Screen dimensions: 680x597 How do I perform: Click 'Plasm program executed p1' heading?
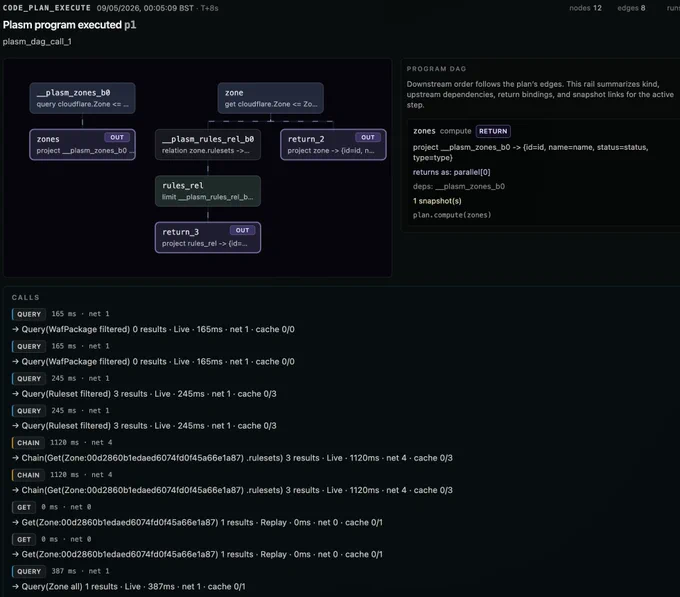point(69,25)
